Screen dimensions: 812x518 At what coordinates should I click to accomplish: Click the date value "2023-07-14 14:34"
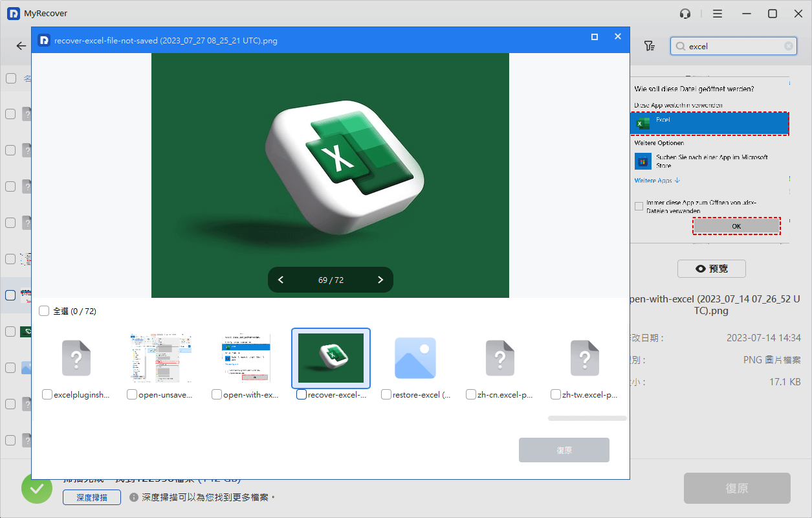tap(763, 338)
